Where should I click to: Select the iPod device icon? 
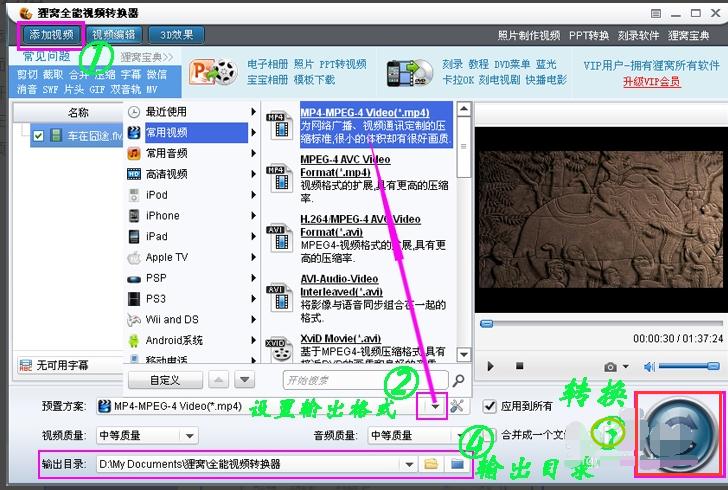point(134,195)
